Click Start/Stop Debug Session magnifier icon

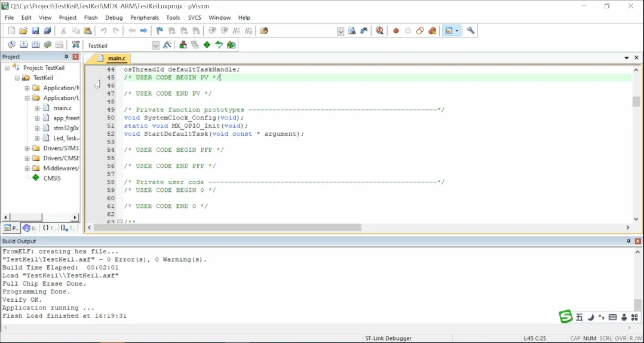point(379,31)
